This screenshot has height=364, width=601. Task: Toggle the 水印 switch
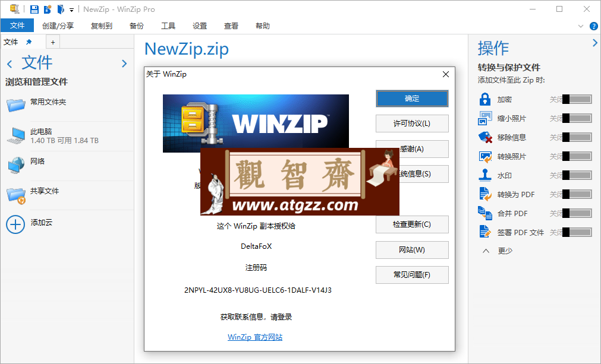577,175
